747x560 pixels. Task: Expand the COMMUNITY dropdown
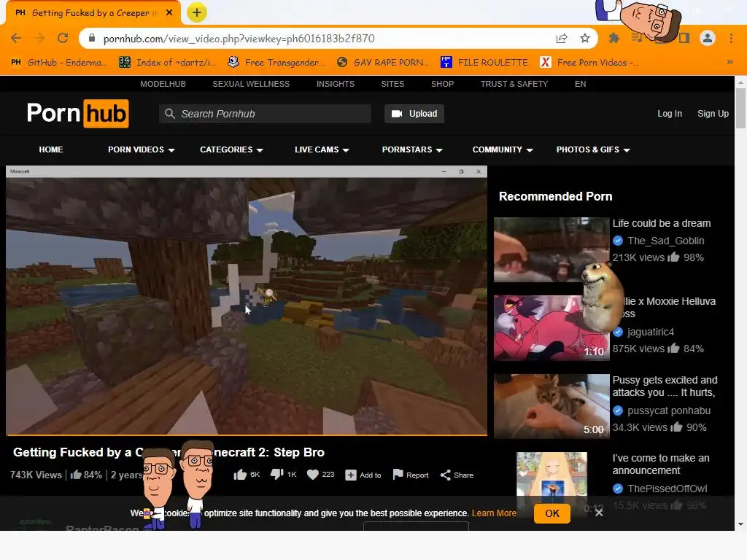(503, 149)
